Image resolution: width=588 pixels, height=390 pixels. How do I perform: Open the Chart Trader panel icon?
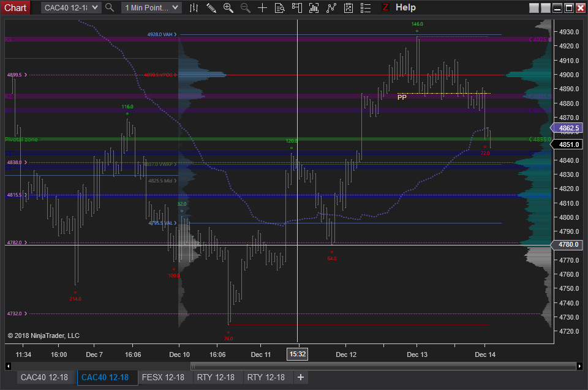coord(297,7)
